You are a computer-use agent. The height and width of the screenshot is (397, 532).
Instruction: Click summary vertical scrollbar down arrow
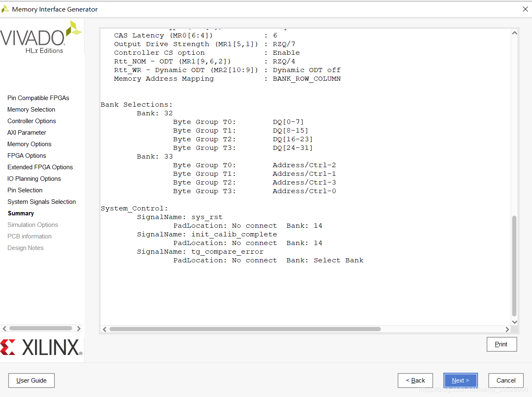click(514, 322)
